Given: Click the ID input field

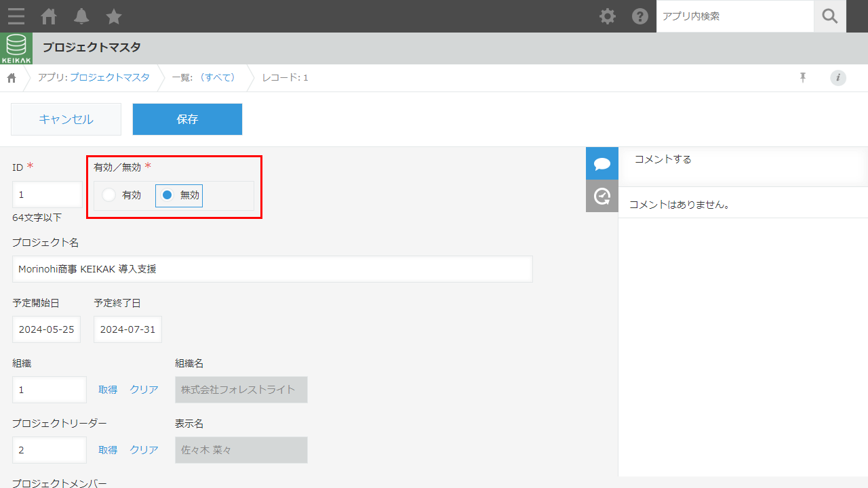Looking at the screenshot, I should (x=47, y=195).
